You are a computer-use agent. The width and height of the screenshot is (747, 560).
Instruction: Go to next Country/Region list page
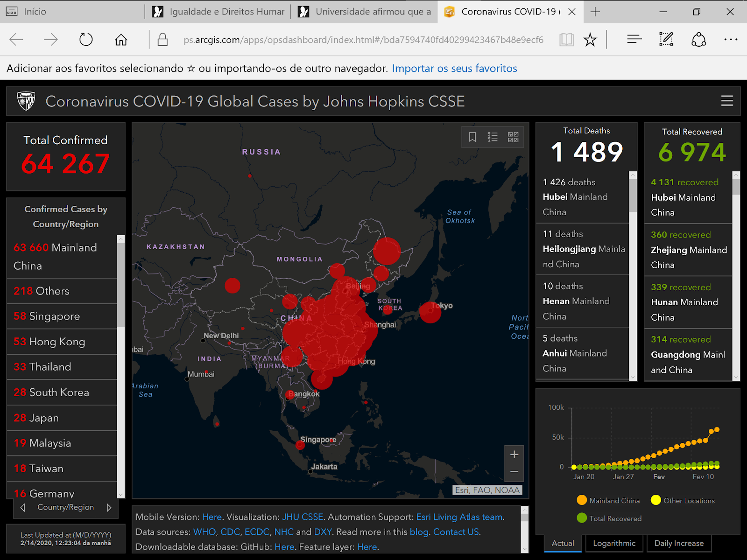tap(109, 507)
